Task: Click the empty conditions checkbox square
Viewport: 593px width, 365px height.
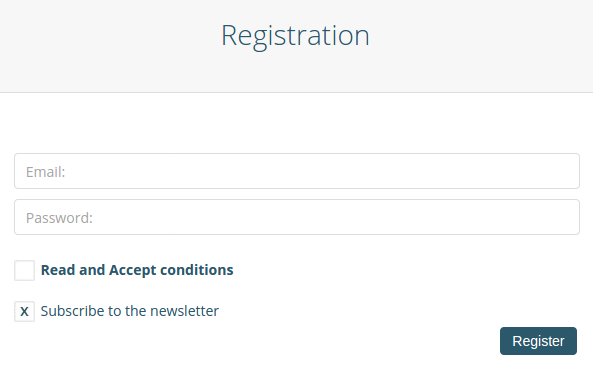Action: point(25,270)
